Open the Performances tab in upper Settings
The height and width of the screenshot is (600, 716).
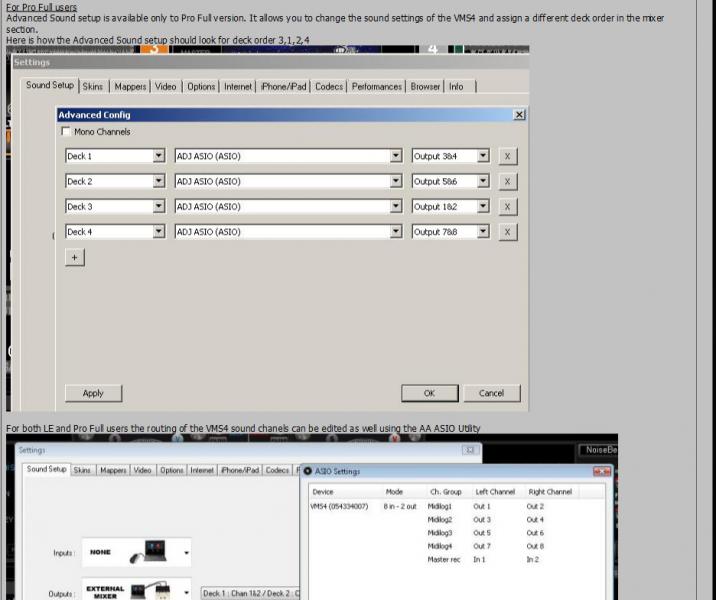point(376,87)
